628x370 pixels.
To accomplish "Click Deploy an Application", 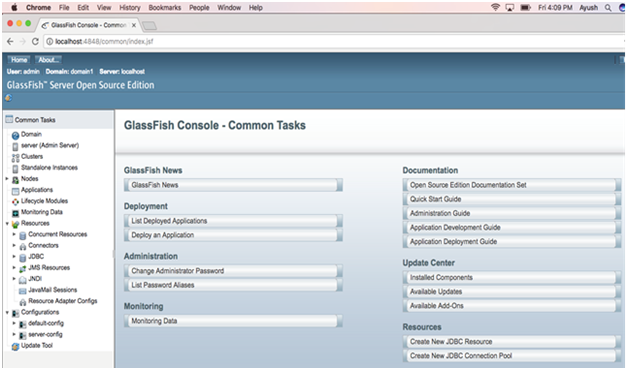I will [x=233, y=235].
